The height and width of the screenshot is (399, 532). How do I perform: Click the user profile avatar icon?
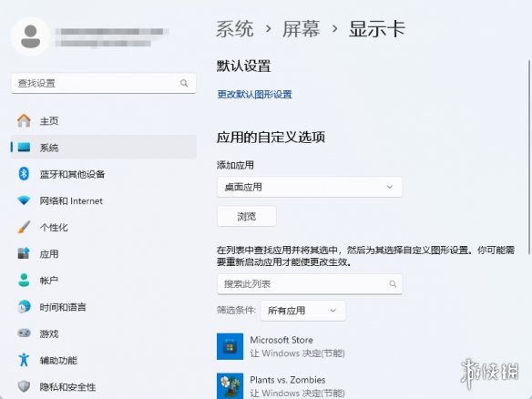point(31,36)
